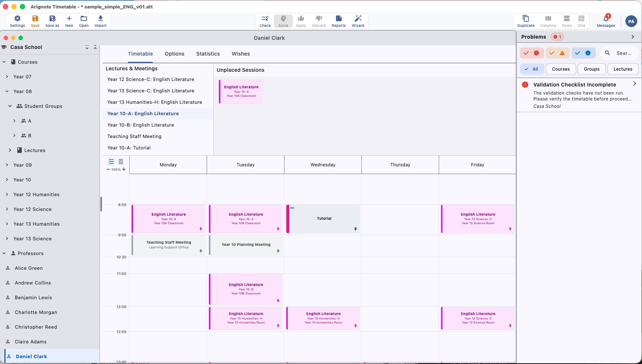
Task: Open Messages bell notifications
Action: coord(606,21)
